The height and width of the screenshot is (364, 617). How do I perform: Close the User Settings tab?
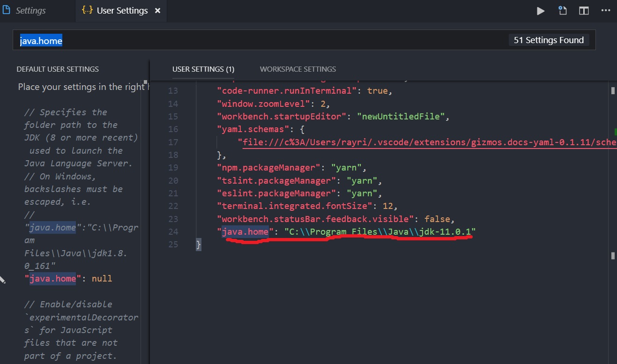(158, 10)
